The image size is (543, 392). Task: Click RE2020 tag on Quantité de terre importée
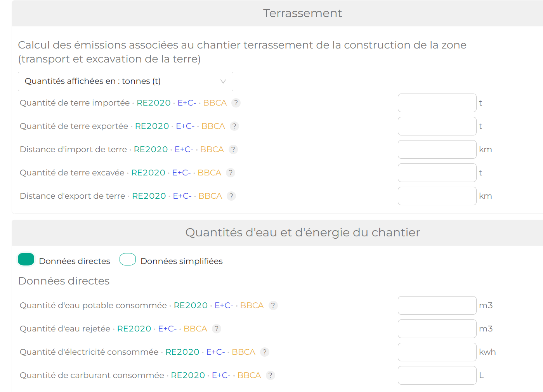(x=154, y=103)
